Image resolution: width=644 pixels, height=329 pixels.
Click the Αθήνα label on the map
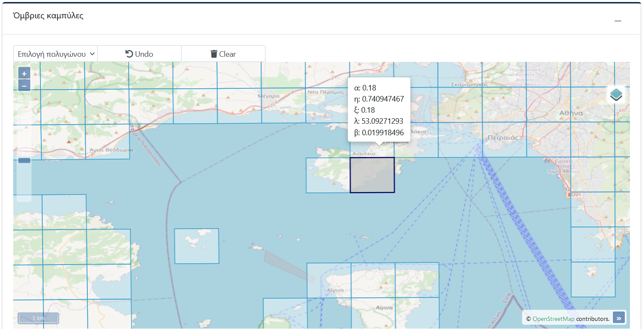pos(570,114)
